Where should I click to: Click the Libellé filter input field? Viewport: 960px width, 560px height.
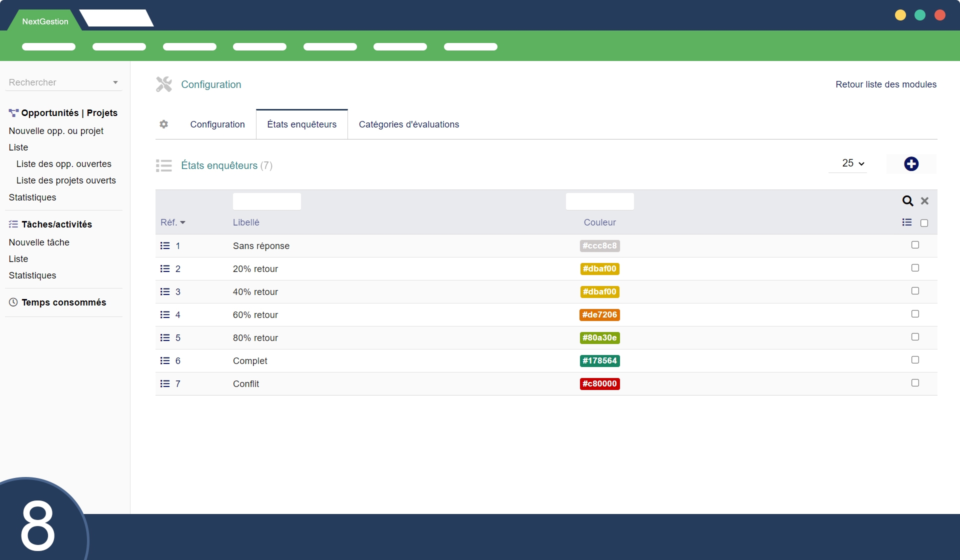point(266,201)
